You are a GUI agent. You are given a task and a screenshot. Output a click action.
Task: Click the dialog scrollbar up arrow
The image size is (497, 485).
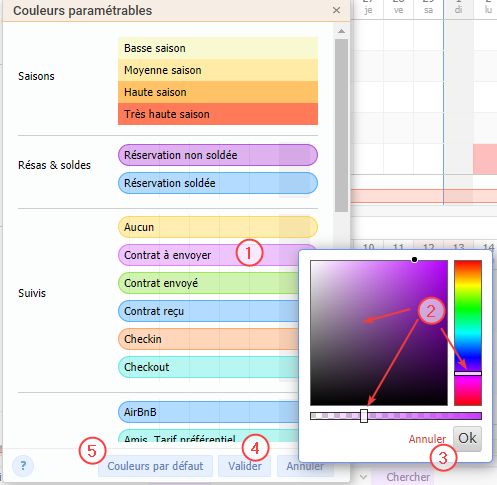pos(341,31)
